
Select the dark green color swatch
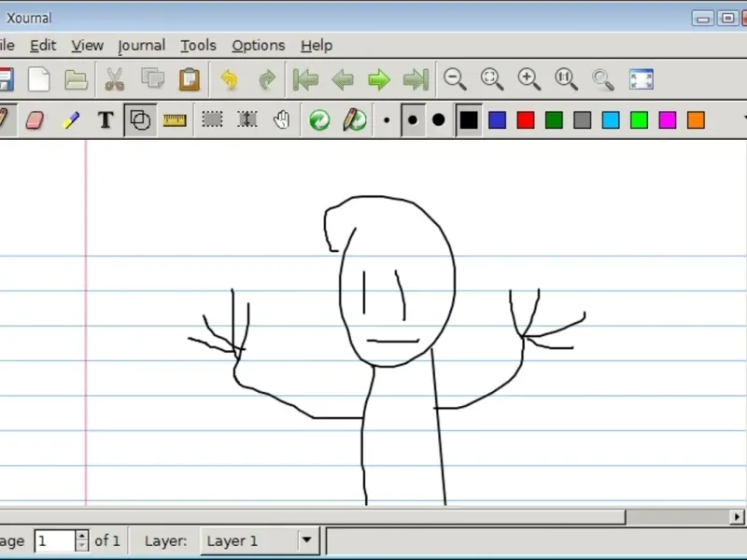[554, 120]
